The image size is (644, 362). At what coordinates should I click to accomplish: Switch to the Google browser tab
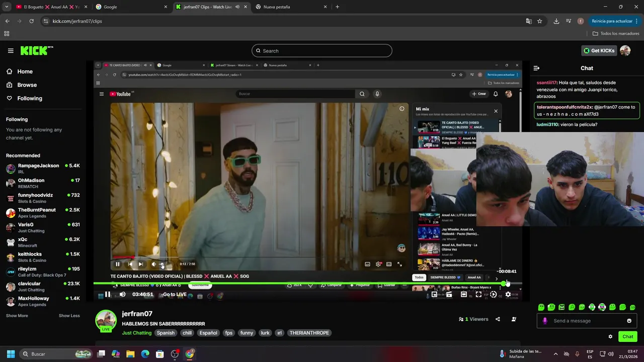click(x=132, y=7)
